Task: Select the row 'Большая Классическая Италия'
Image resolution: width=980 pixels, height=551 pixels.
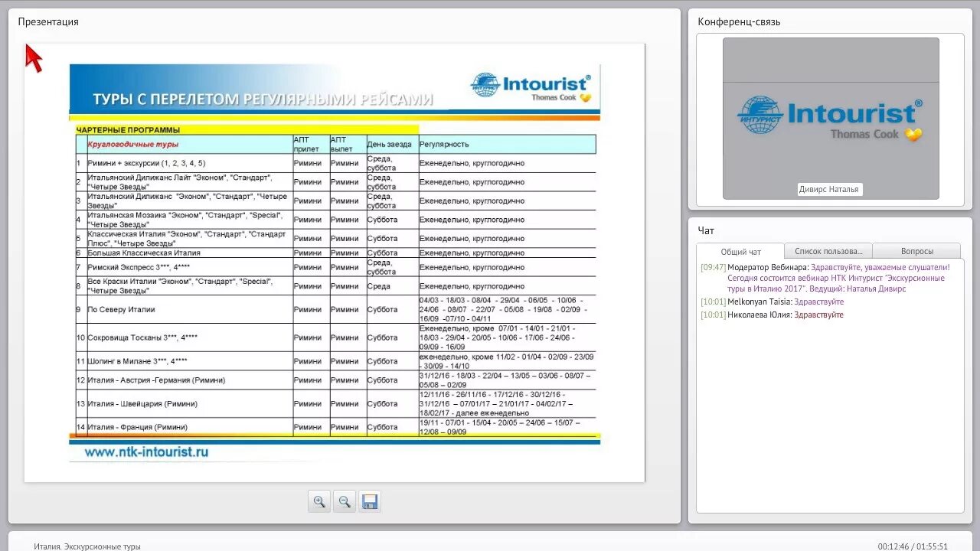Action: (x=335, y=253)
